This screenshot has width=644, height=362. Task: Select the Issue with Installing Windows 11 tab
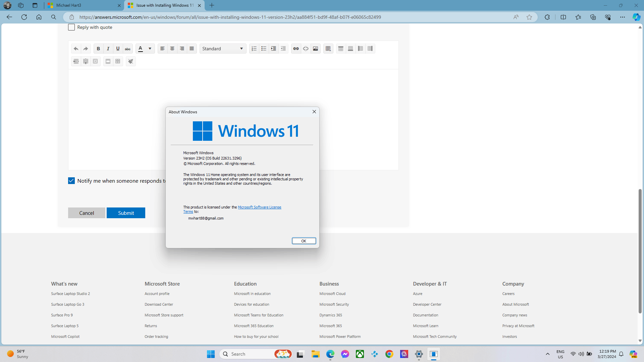coord(164,5)
